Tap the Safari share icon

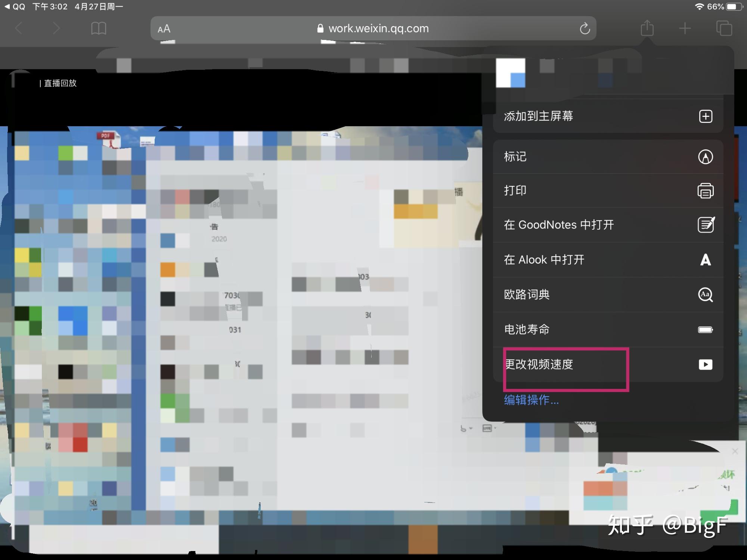tap(647, 28)
